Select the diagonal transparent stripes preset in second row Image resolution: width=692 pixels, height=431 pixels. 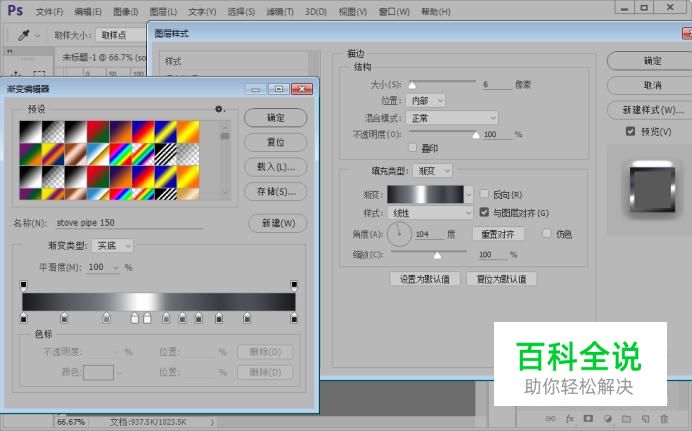coord(166,154)
